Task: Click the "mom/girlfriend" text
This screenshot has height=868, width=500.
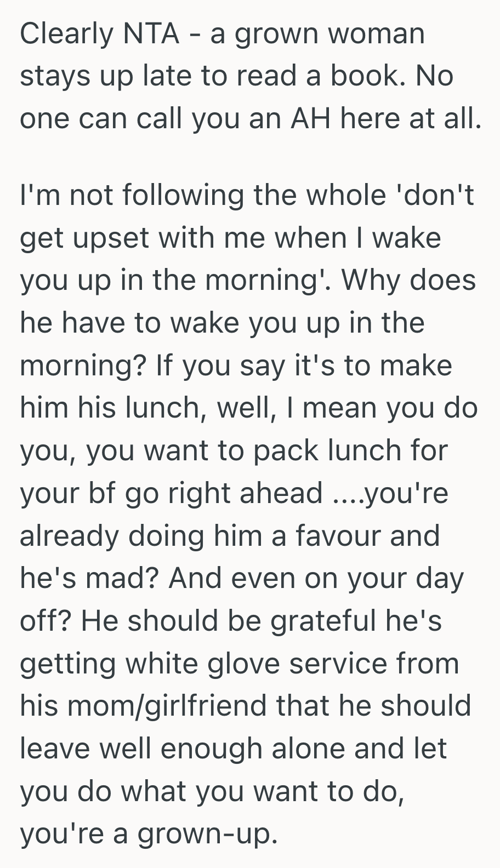Action: pos(171,705)
